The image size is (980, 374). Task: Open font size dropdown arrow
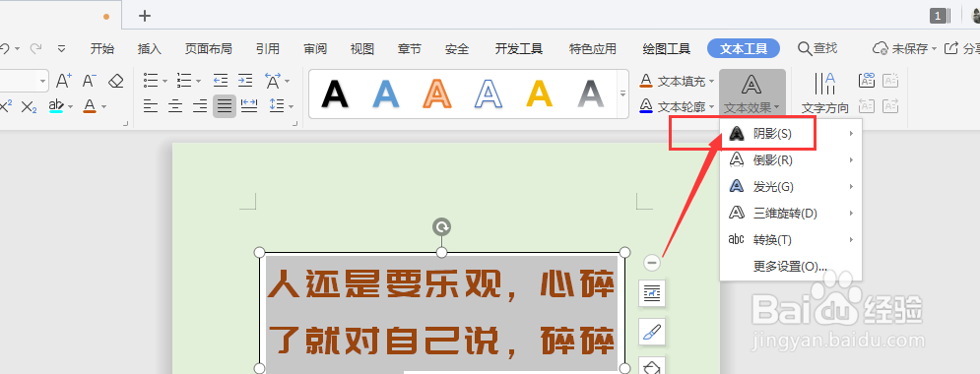point(43,81)
